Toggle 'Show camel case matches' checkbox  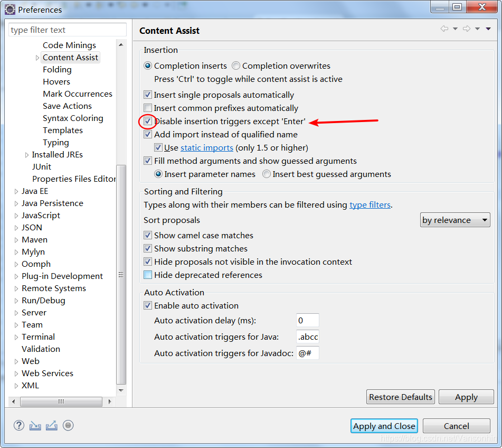tap(148, 235)
